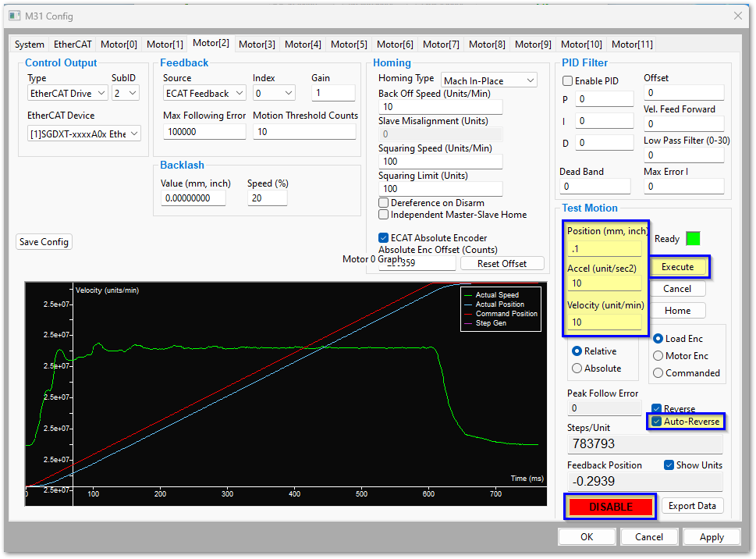Screen dimensions: 756x559
Task: Click the Apply button
Action: tap(712, 537)
